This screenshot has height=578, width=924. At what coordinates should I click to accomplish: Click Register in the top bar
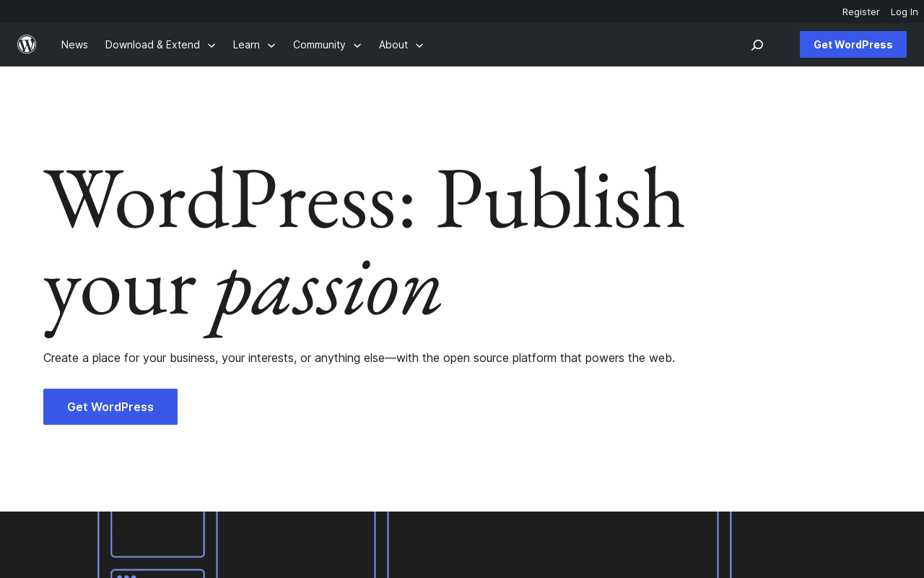click(860, 11)
